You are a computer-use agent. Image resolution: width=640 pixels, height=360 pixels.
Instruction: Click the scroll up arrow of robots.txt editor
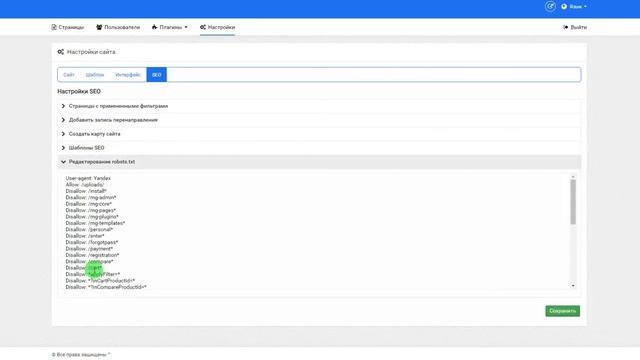pos(573,177)
